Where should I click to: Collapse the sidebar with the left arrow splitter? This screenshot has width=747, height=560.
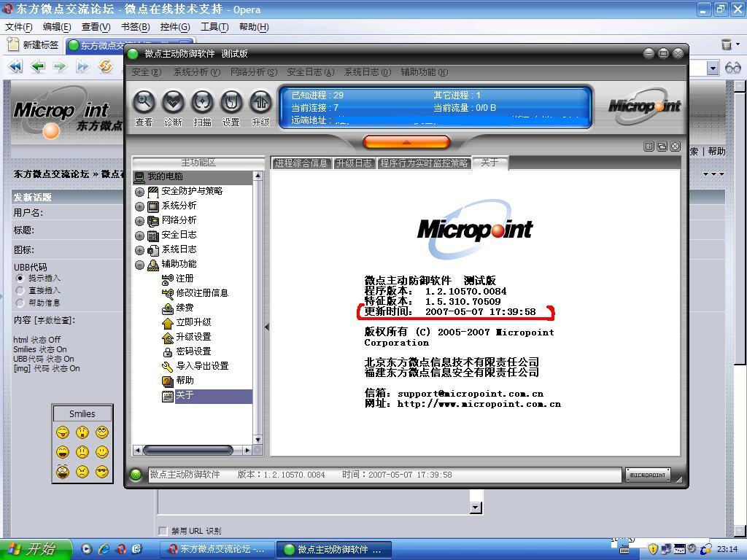267,327
